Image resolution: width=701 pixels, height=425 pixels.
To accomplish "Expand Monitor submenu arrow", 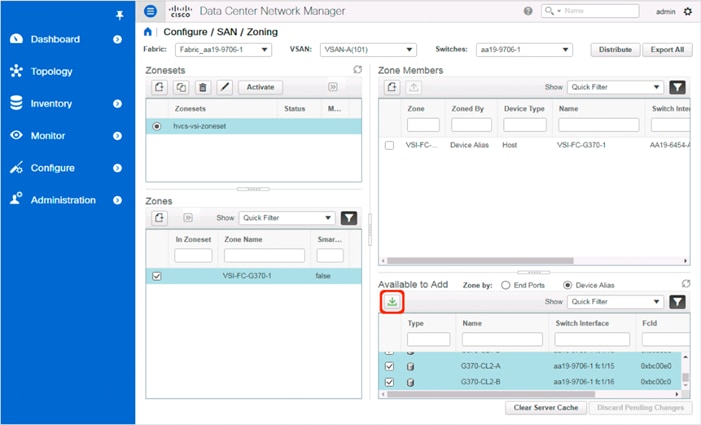I will (x=117, y=136).
